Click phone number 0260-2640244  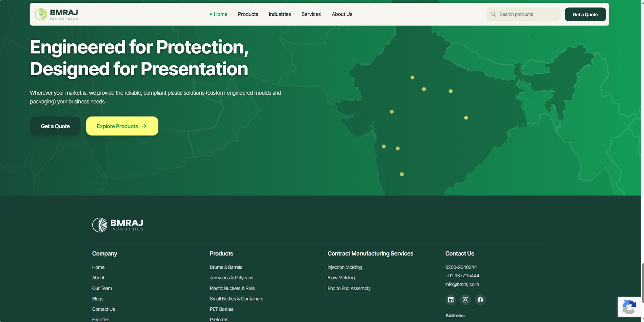(x=461, y=267)
